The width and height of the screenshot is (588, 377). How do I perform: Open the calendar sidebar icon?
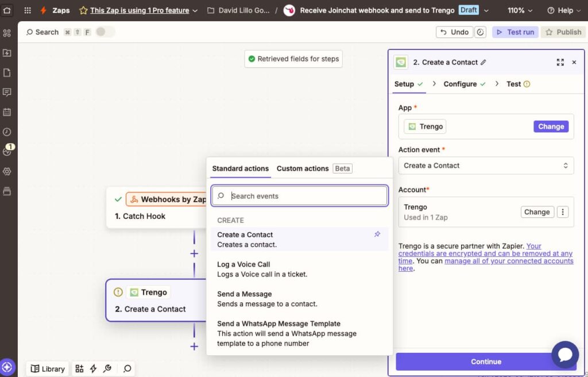click(x=7, y=112)
